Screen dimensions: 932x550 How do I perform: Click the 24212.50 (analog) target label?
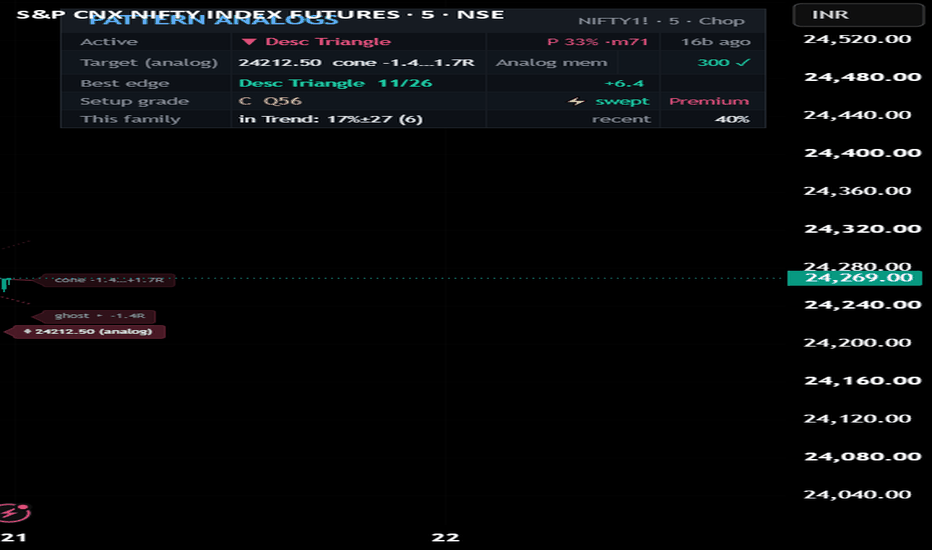tap(87, 331)
